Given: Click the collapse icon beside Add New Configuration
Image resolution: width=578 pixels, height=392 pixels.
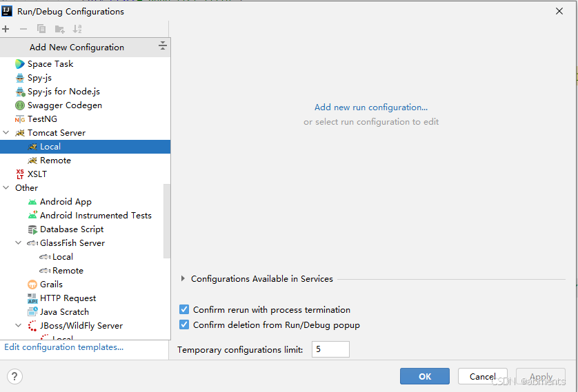Looking at the screenshot, I should 163,46.
